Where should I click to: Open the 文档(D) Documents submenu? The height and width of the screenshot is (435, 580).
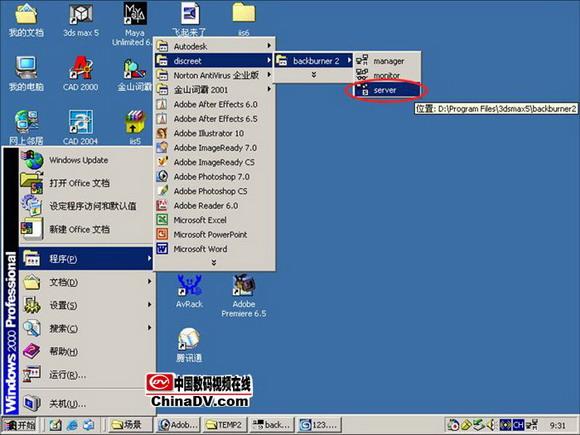(86, 282)
